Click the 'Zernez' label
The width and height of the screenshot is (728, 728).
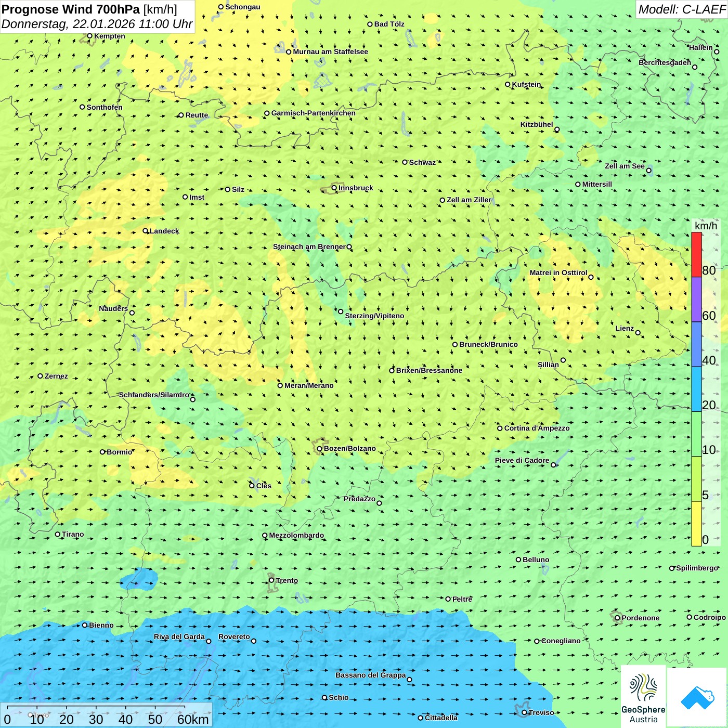click(x=56, y=376)
